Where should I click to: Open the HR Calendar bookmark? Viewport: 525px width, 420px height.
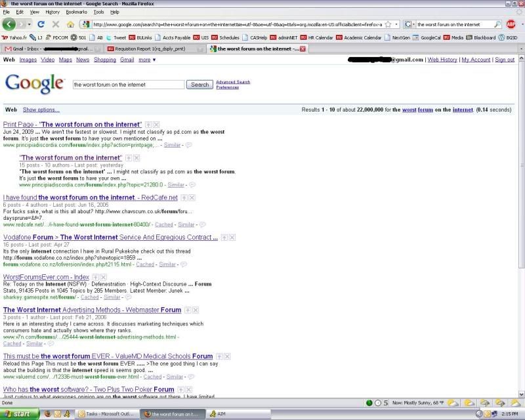click(317, 37)
